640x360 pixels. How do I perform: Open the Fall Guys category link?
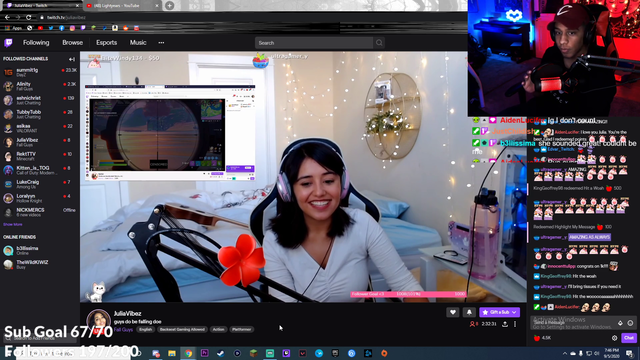[123, 329]
